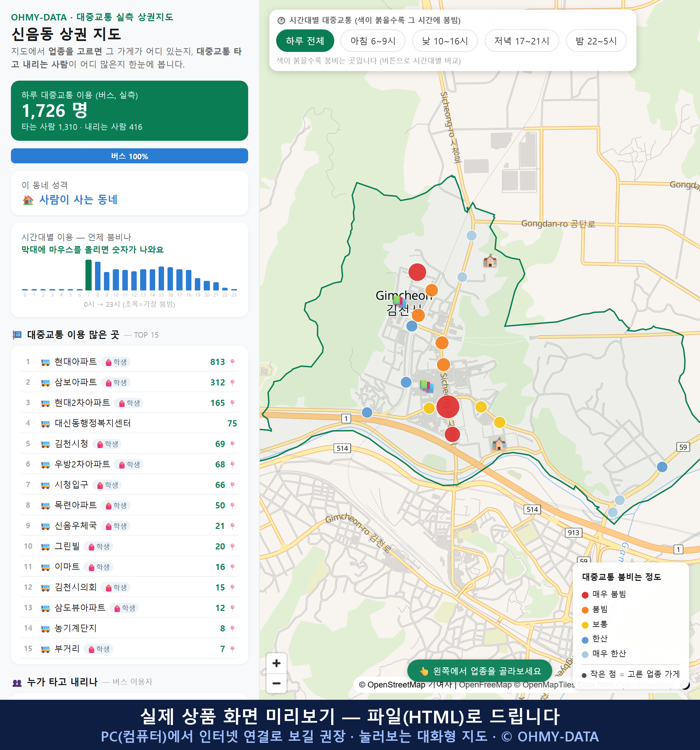Click the blue stop circle below route 59 marker
The image size is (700, 750).
click(x=662, y=467)
